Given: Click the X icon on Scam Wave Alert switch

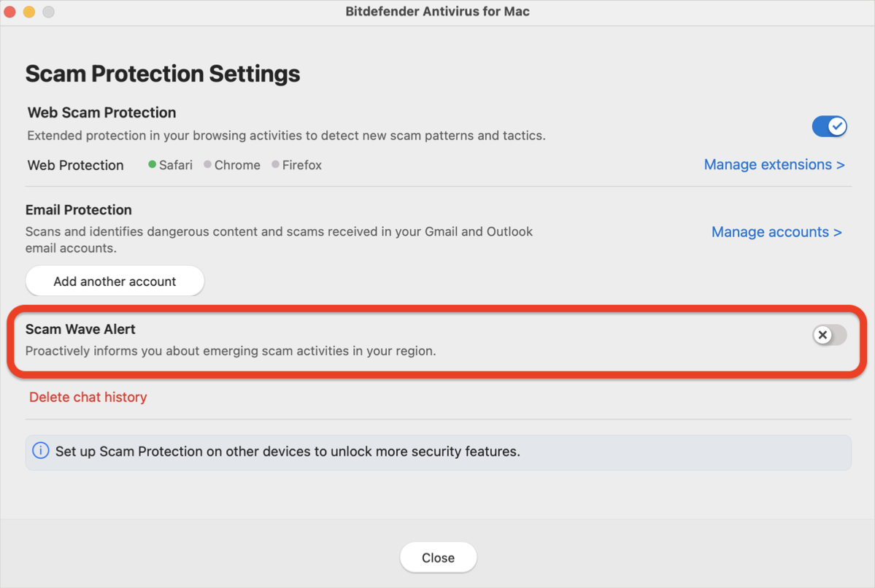Looking at the screenshot, I should [x=824, y=335].
